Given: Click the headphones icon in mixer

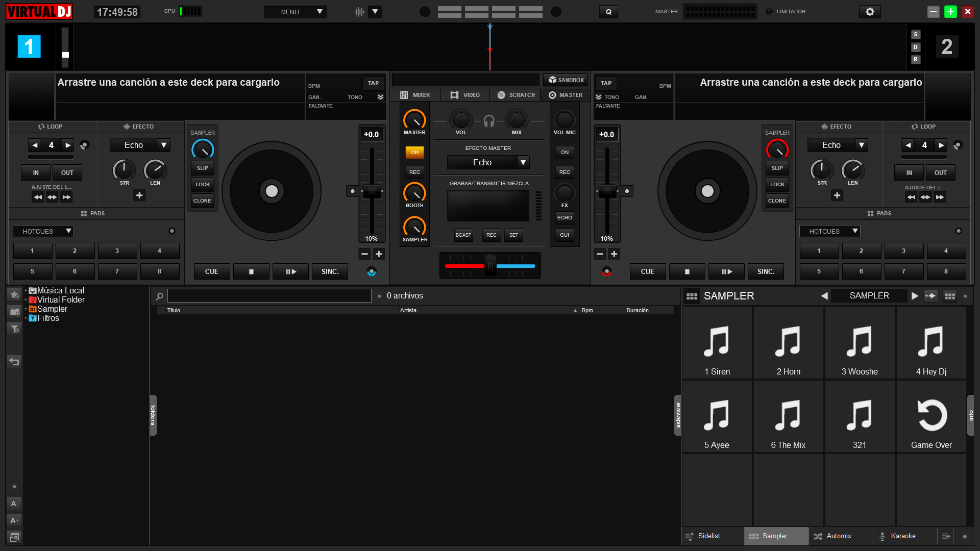Looking at the screenshot, I should click(489, 121).
